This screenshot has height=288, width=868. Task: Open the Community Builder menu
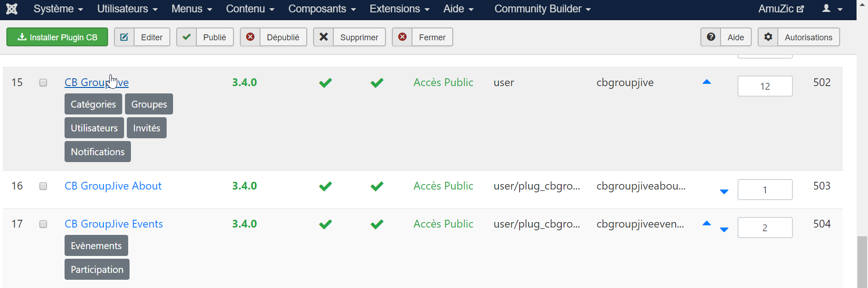[542, 9]
